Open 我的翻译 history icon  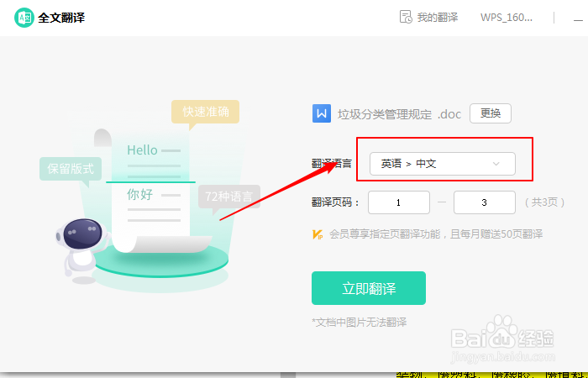coord(406,18)
